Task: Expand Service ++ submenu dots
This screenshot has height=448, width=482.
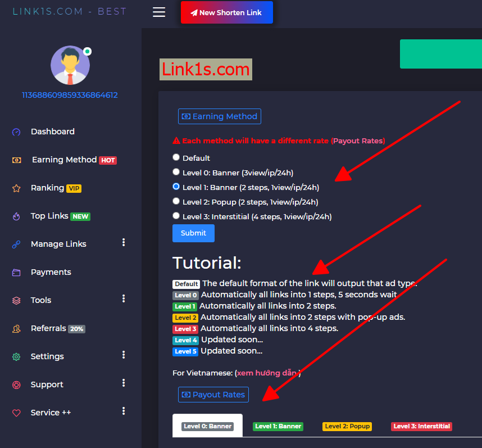Action: click(124, 411)
